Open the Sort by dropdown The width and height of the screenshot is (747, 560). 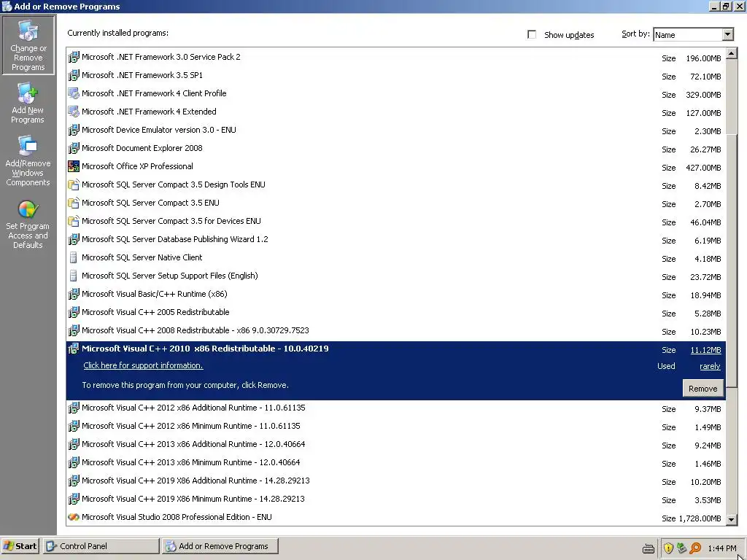(x=727, y=35)
